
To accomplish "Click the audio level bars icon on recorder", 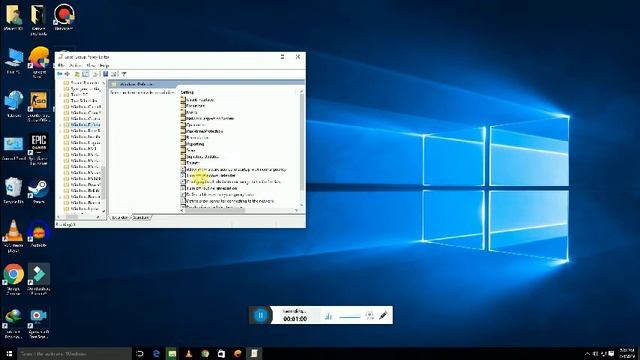I will click(x=329, y=316).
